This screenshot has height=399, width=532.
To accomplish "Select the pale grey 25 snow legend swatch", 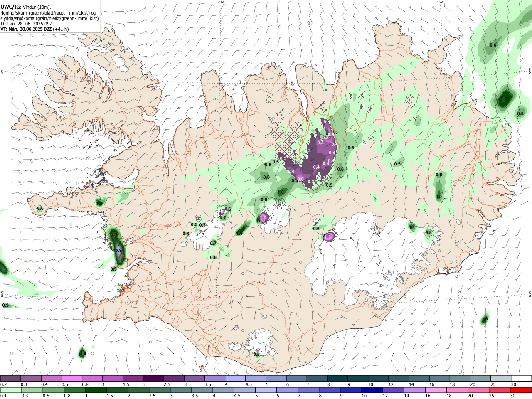I will coord(500,378).
